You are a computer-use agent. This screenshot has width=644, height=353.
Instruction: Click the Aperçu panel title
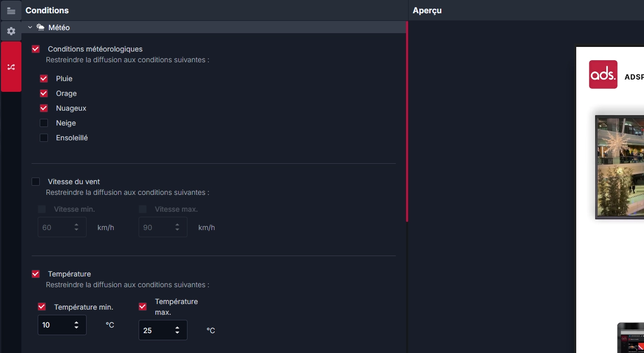(427, 10)
